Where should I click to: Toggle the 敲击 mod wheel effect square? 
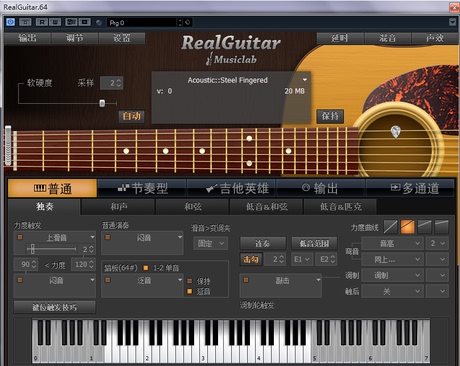click(246, 280)
